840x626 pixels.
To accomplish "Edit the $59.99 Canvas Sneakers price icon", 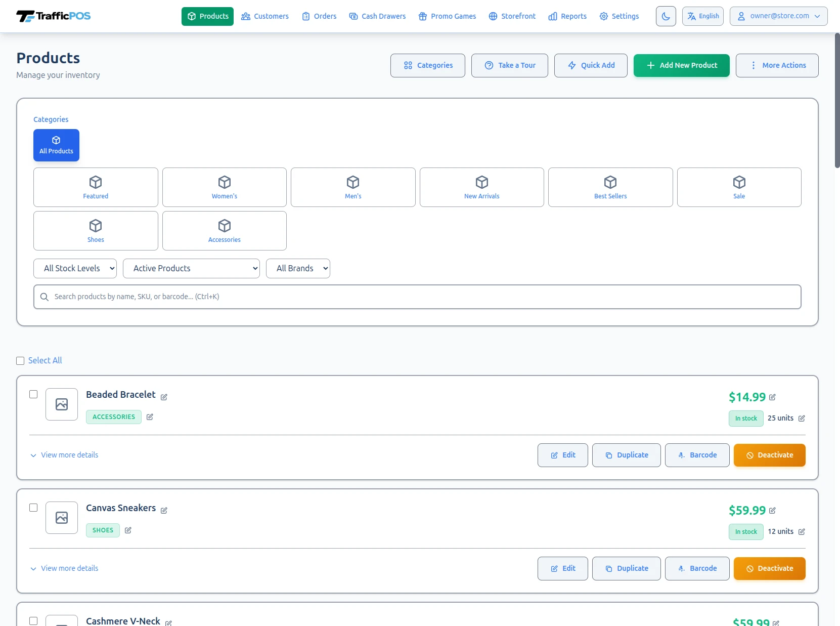I will pos(772,511).
